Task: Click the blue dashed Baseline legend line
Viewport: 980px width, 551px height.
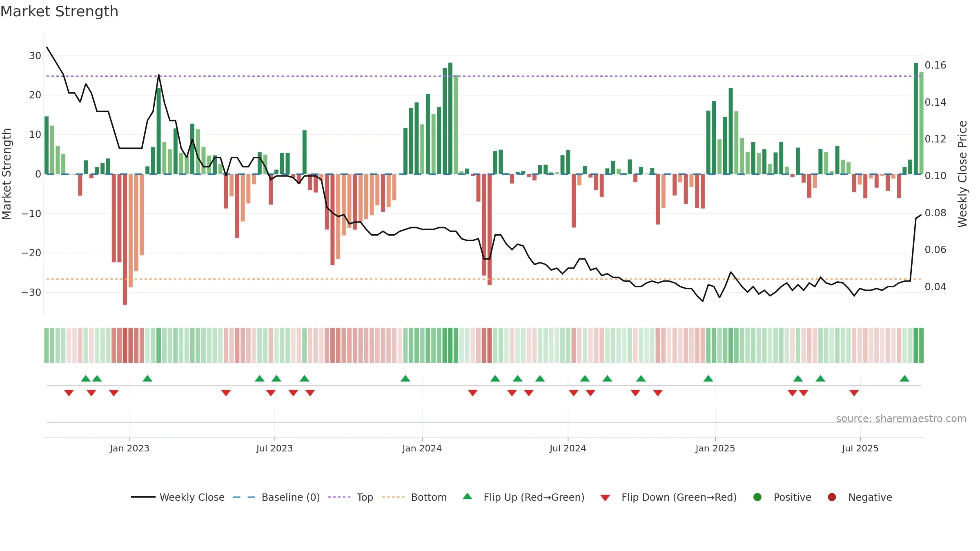Action: pyautogui.click(x=244, y=497)
